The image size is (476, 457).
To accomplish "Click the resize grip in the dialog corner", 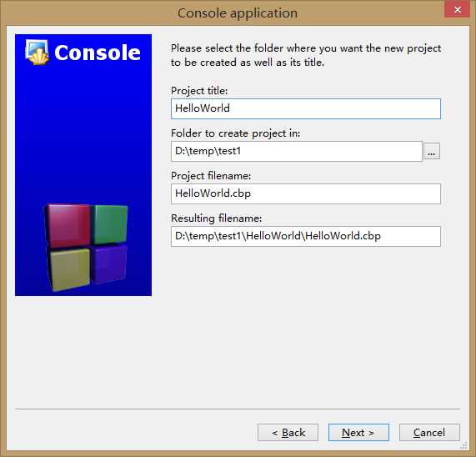I will pos(463,445).
